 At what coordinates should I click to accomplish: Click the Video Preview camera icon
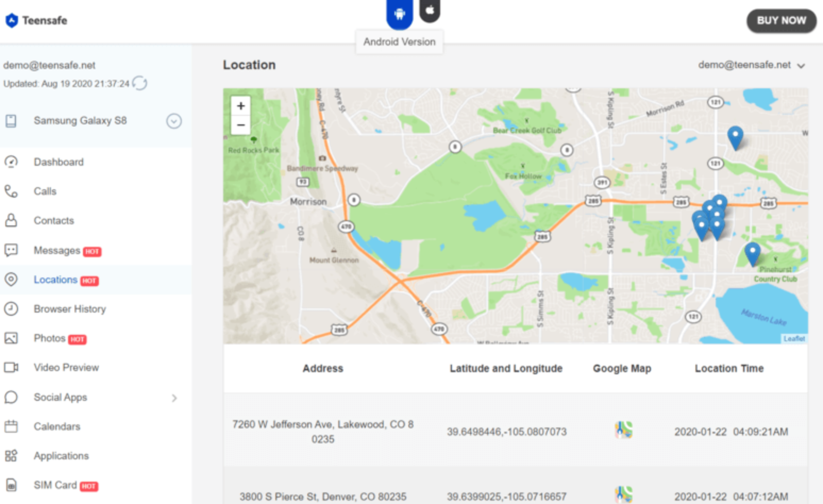[11, 367]
